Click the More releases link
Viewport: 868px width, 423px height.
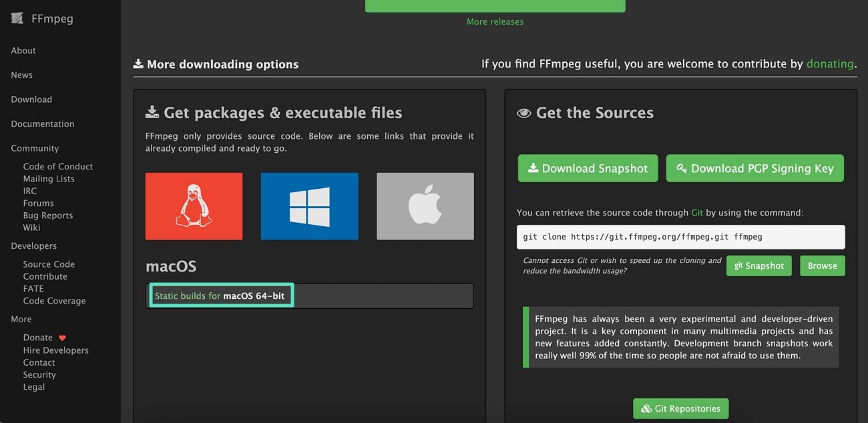point(495,21)
